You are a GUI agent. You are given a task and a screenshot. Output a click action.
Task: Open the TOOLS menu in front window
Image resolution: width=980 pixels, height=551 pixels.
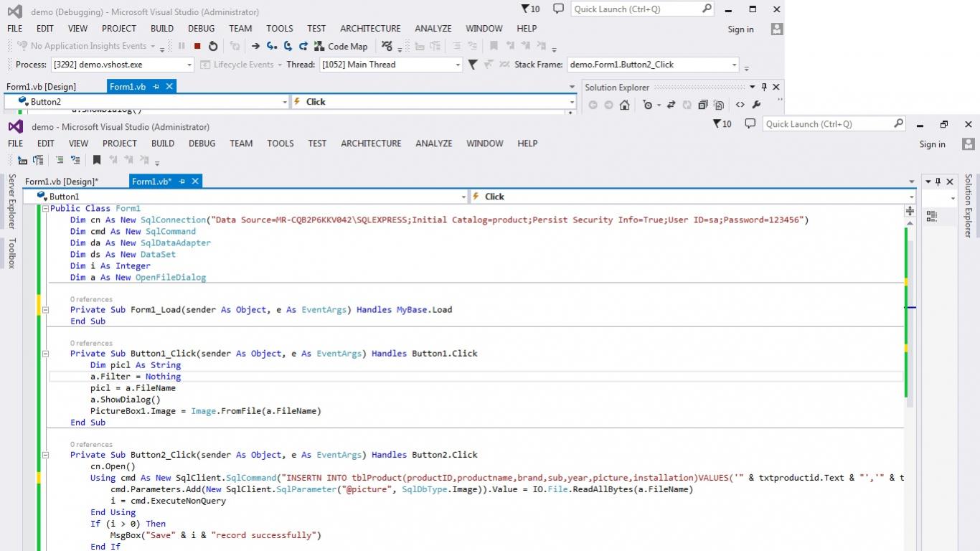[281, 143]
